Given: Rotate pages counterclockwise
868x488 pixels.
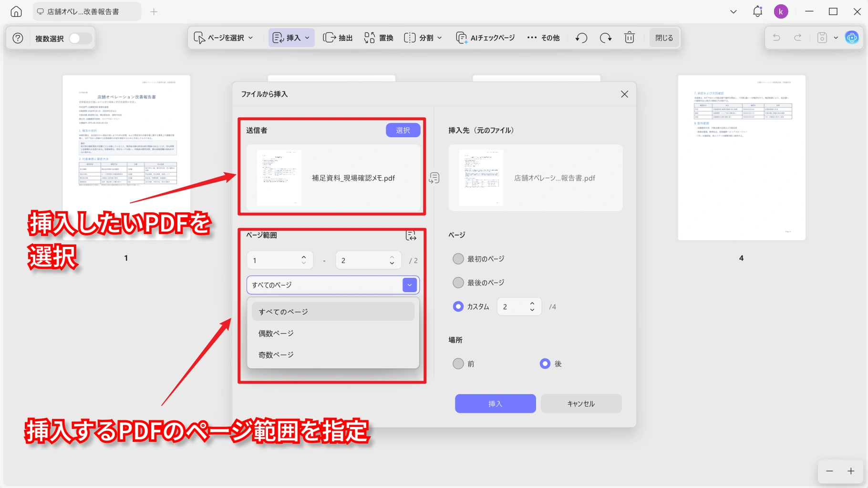Looking at the screenshot, I should pyautogui.click(x=581, y=38).
